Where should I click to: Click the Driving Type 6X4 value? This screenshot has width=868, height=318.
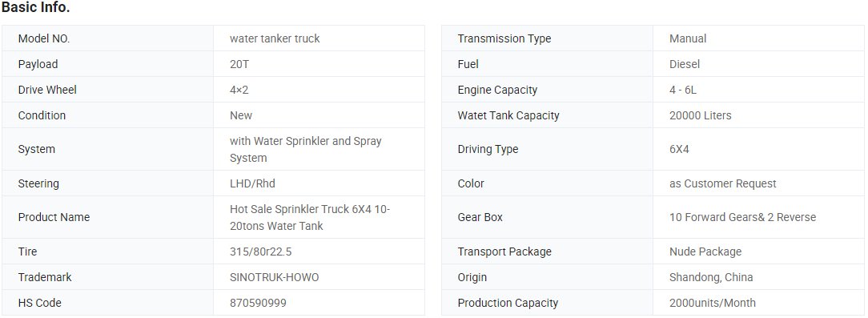[679, 149]
